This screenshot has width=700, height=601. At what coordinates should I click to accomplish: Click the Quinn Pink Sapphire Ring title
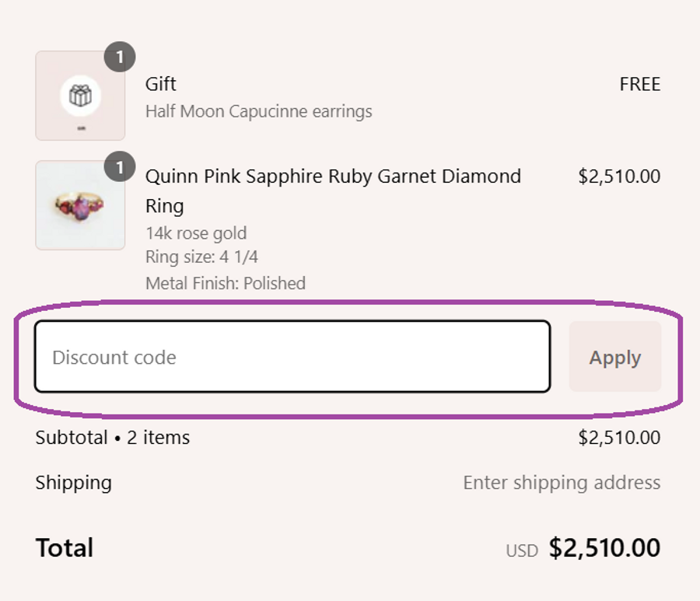332,176
